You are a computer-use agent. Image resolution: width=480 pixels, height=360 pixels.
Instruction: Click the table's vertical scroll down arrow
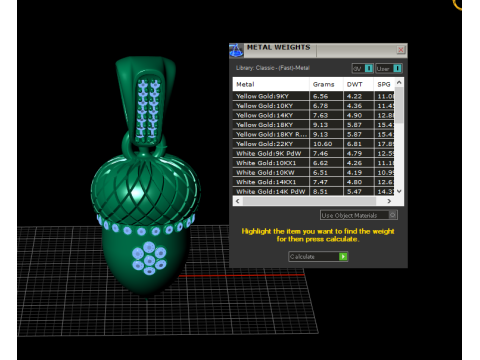click(x=399, y=191)
